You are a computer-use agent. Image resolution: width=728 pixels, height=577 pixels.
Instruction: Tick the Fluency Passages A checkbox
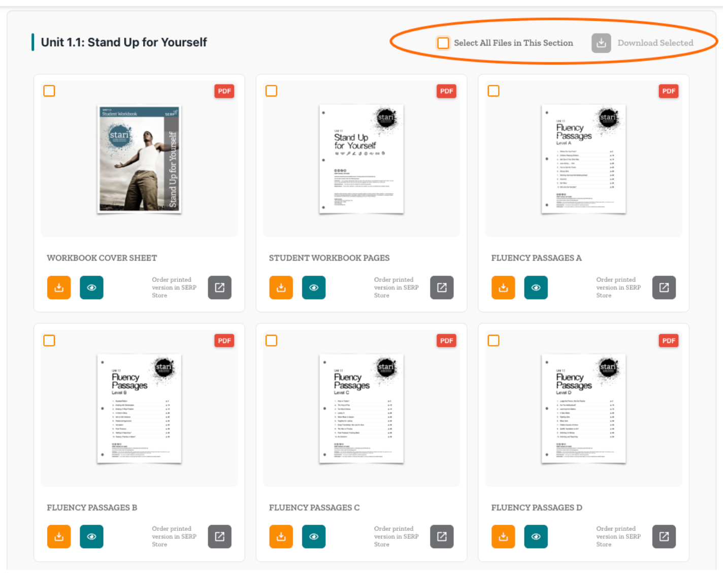coord(493,91)
